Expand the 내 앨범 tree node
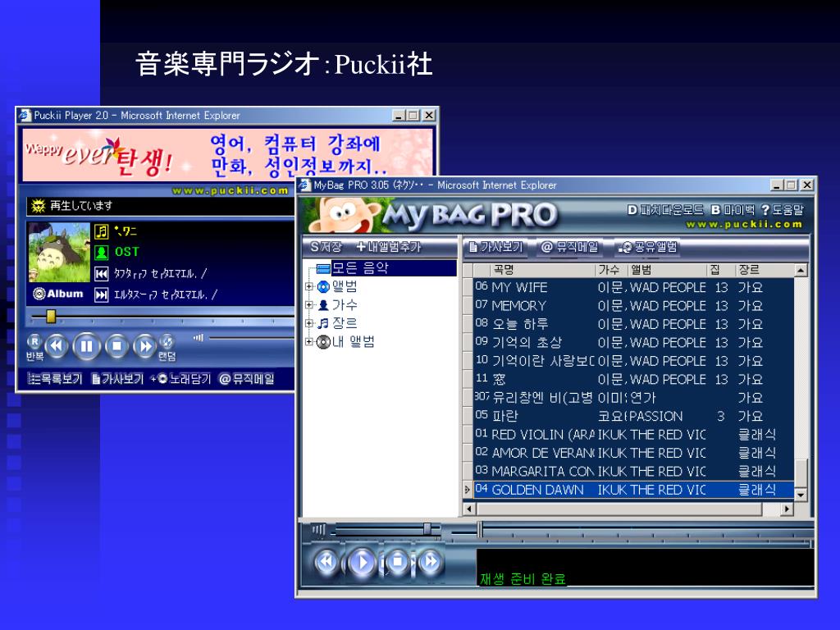This screenshot has height=630, width=840. point(309,341)
